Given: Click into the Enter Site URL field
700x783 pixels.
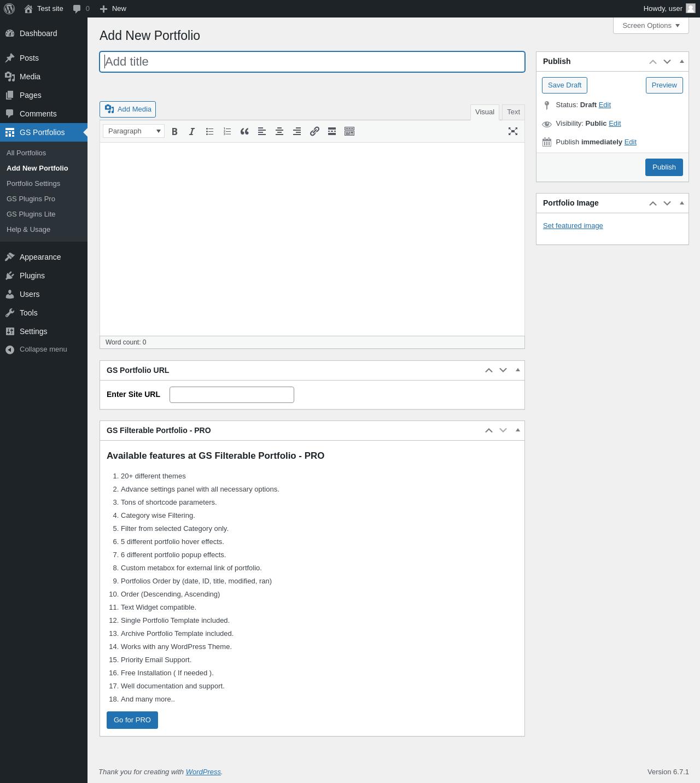Looking at the screenshot, I should tap(232, 395).
